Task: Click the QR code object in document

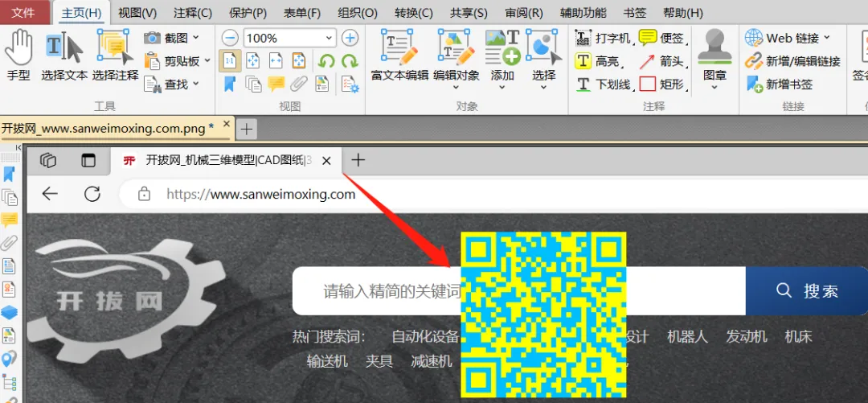Action: pos(543,315)
